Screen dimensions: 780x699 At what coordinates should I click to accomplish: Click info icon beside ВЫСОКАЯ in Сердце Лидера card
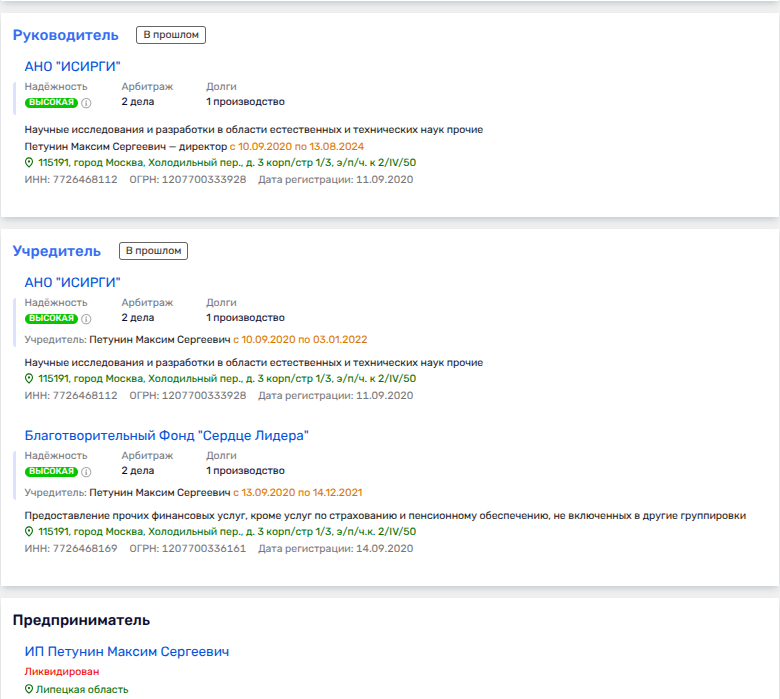pyautogui.click(x=86, y=472)
